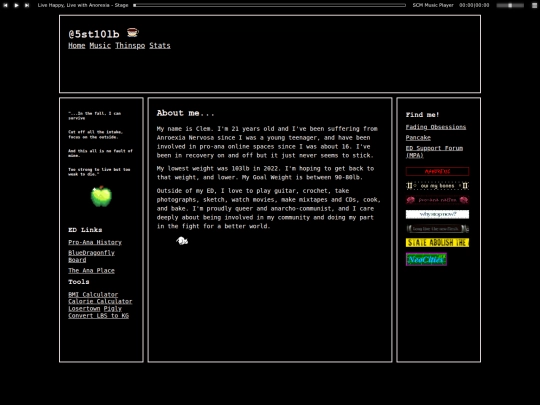The width and height of the screenshot is (540, 405).
Task: Open the ED Support Forum (MPA) link
Action: click(434, 152)
